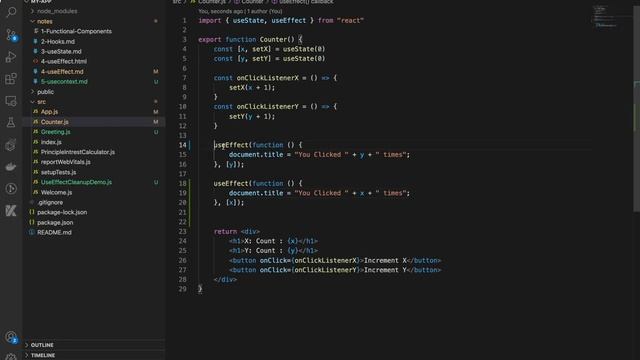Click the M badge on Counter.js row

(156, 122)
